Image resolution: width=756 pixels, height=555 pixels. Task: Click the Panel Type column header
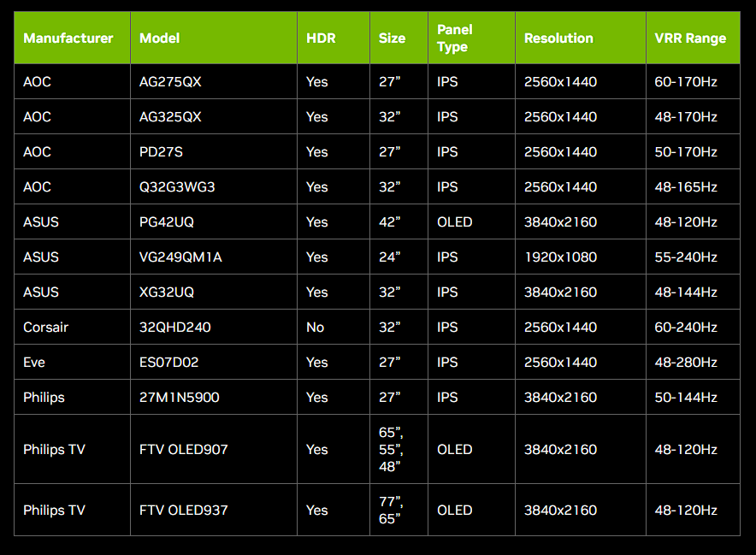(471, 38)
